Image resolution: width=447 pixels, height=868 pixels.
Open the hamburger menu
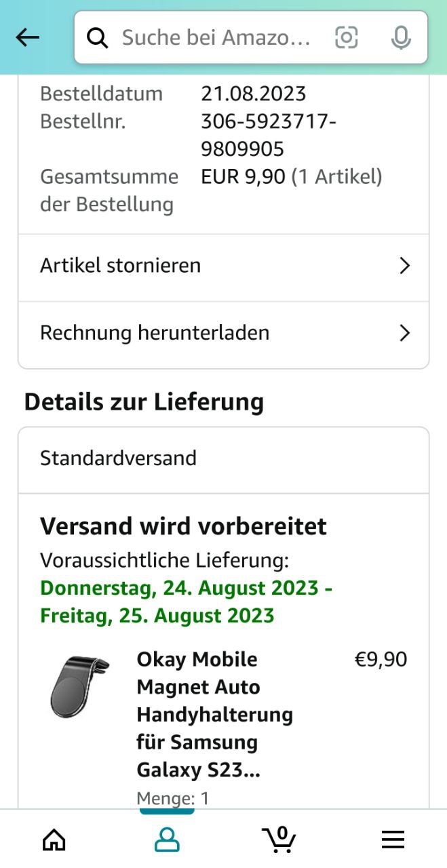(393, 840)
